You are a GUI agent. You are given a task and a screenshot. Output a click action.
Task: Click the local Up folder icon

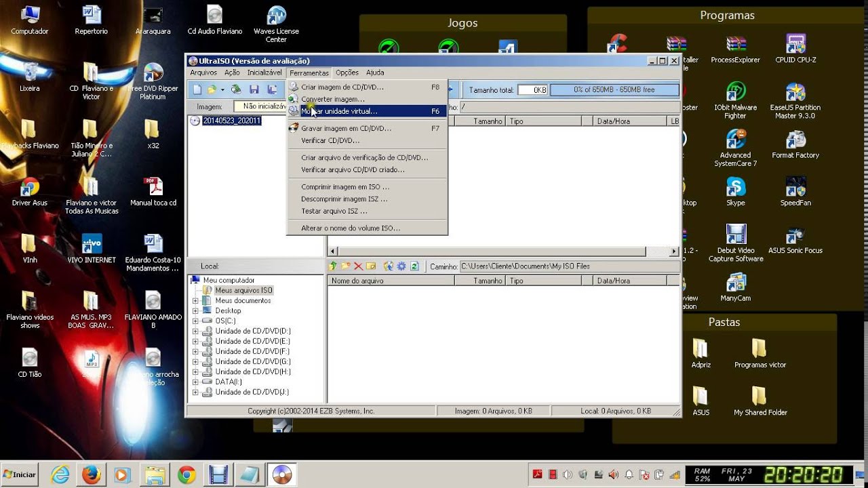333,266
